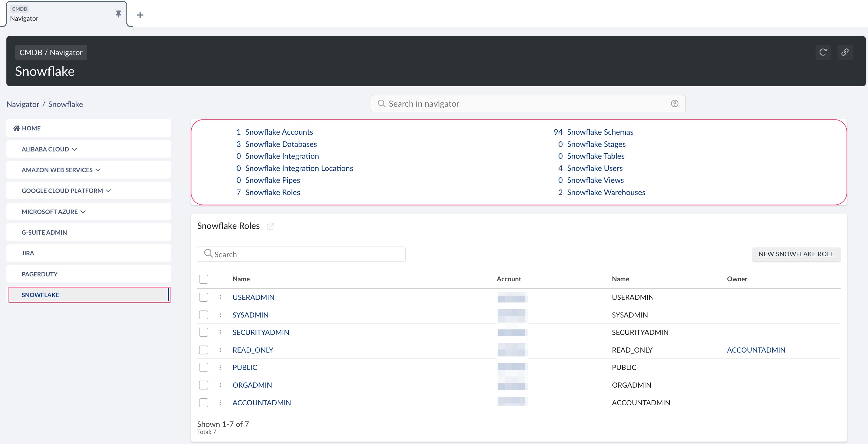Open row actions menu for USERADMIN
The height and width of the screenshot is (444, 868).
(220, 297)
